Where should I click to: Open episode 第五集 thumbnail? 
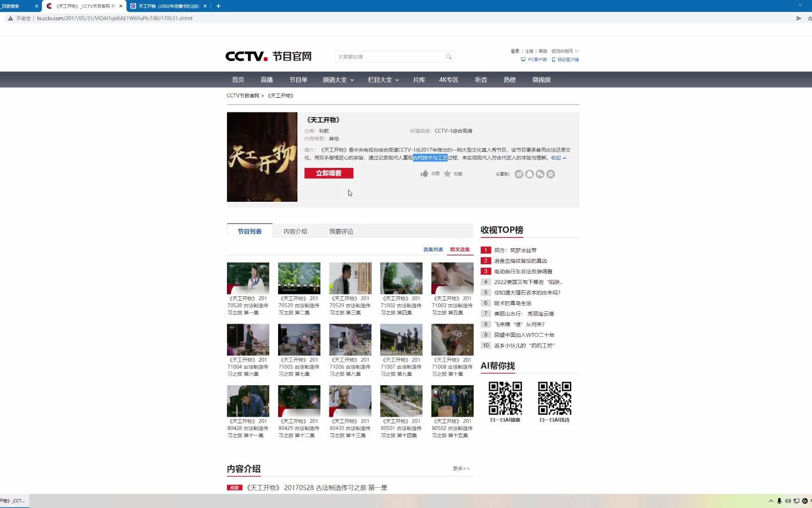tap(453, 278)
